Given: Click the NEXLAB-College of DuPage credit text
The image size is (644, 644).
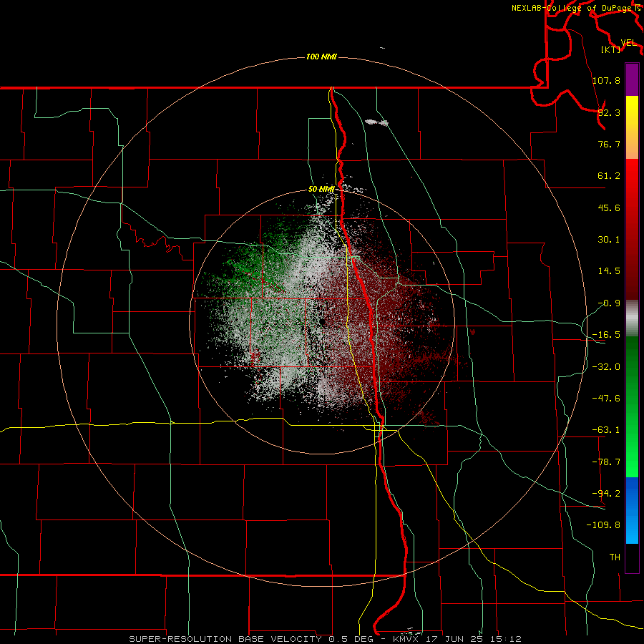Looking at the screenshot, I should coord(571,8).
